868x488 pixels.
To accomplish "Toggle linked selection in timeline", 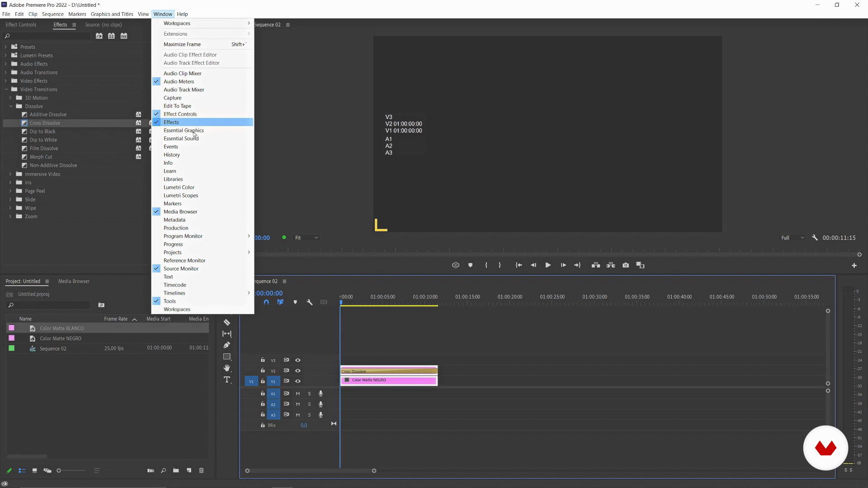I will click(x=280, y=302).
